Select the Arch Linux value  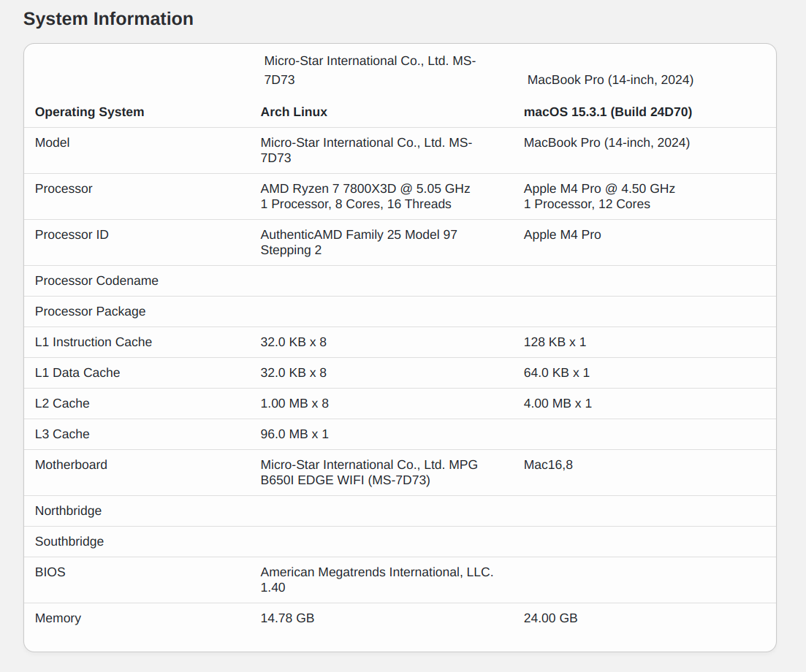click(x=294, y=112)
